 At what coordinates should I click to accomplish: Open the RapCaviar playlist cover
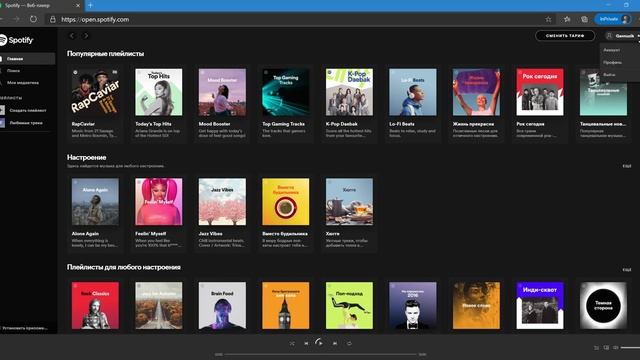pos(95,92)
